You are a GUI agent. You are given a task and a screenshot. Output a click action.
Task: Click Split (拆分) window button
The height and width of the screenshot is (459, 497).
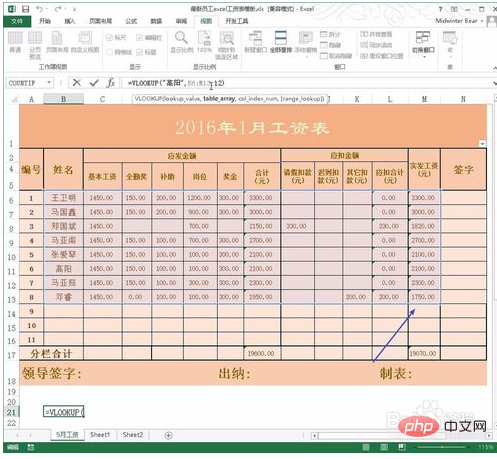pyautogui.click(x=330, y=34)
